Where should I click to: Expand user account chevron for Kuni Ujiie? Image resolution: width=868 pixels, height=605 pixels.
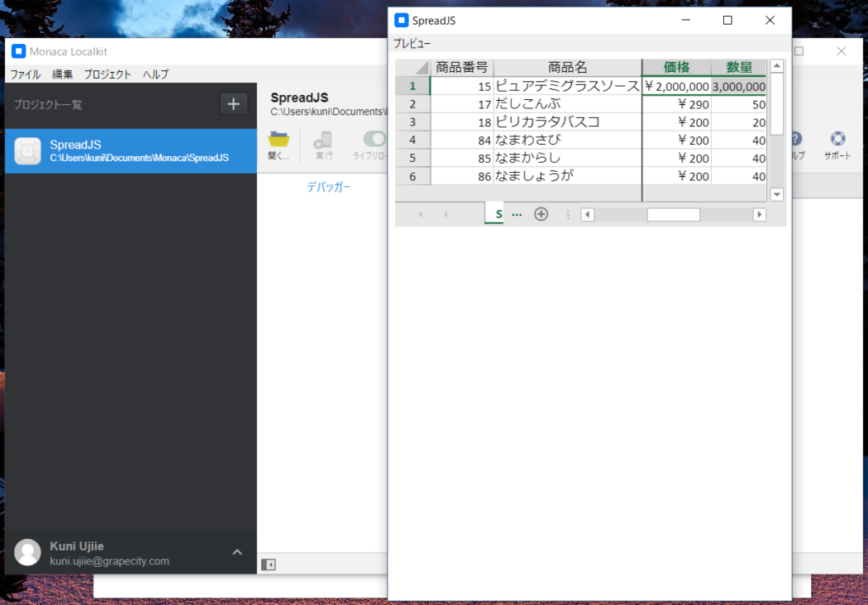click(237, 552)
